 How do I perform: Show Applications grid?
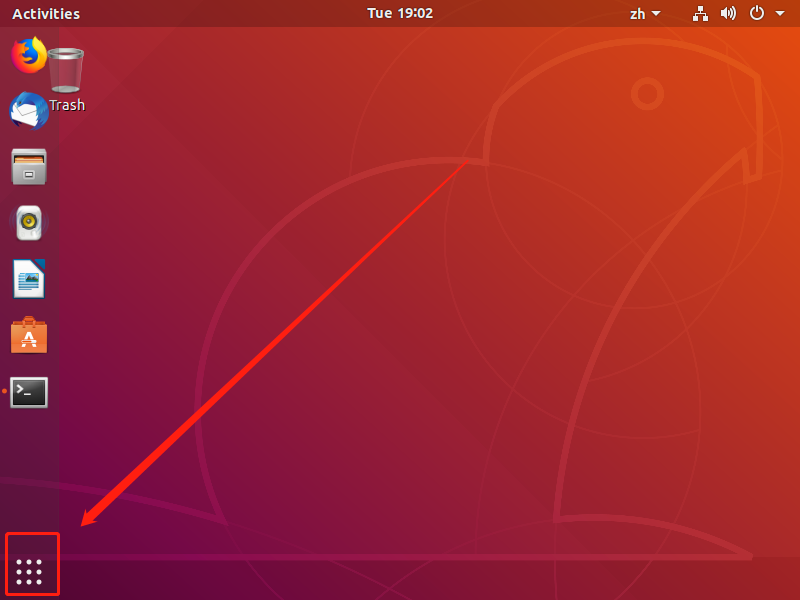click(x=29, y=572)
